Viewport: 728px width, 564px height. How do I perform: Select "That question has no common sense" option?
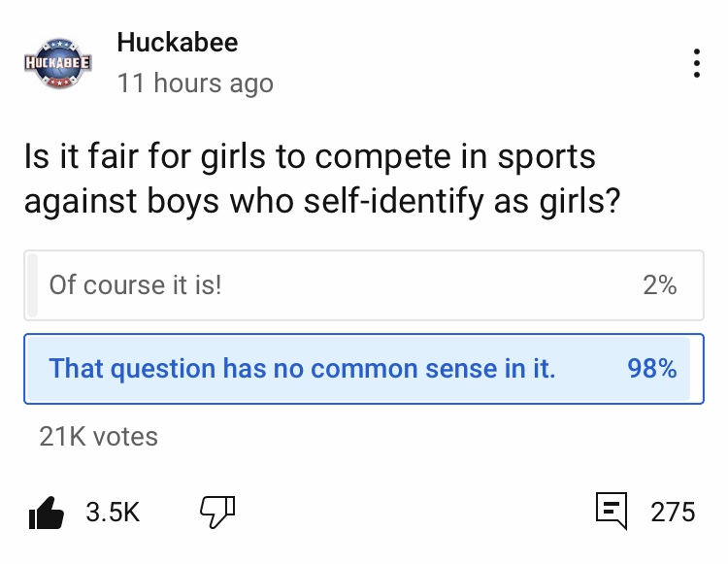coord(302,369)
